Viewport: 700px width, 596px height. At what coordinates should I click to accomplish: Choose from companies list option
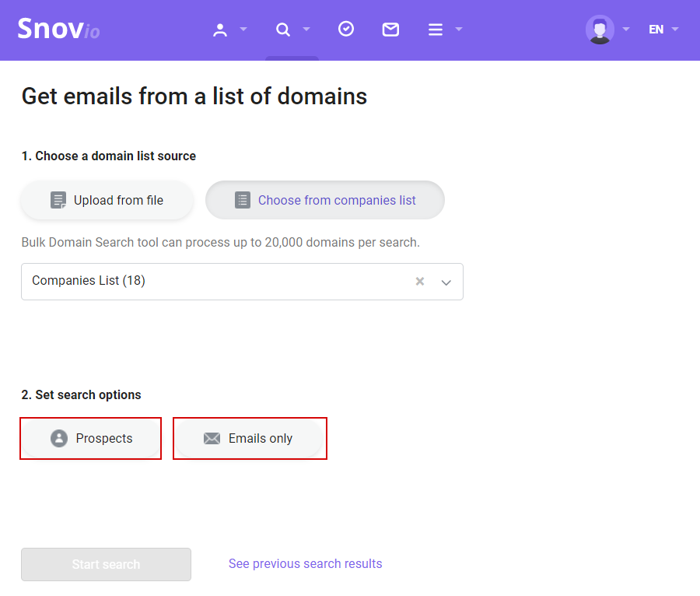pyautogui.click(x=325, y=200)
